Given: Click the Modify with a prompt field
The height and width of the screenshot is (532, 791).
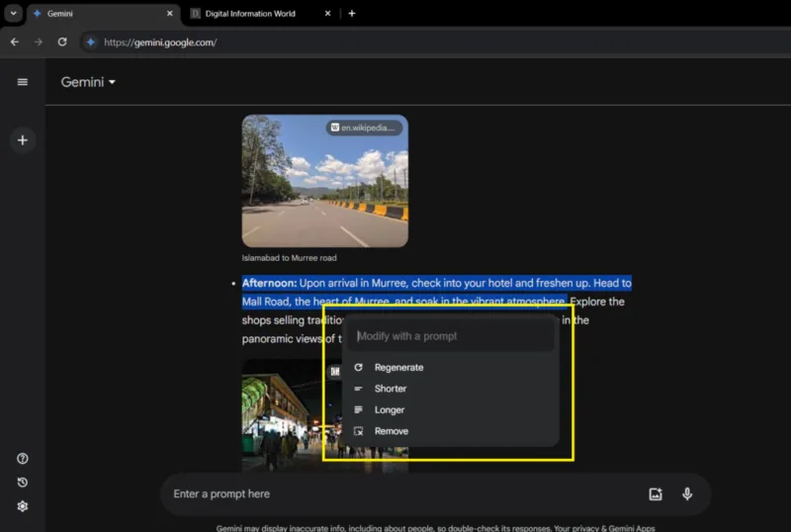Looking at the screenshot, I should click(x=450, y=336).
